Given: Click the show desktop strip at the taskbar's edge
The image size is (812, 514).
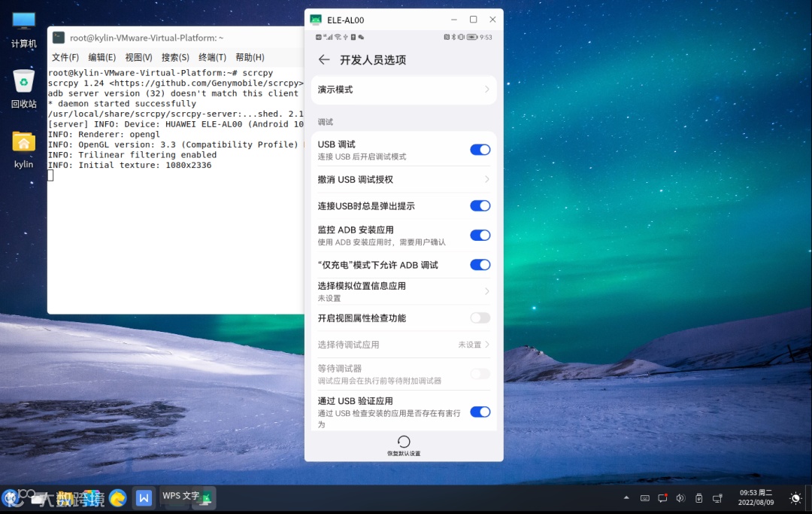Looking at the screenshot, I should click(809, 499).
